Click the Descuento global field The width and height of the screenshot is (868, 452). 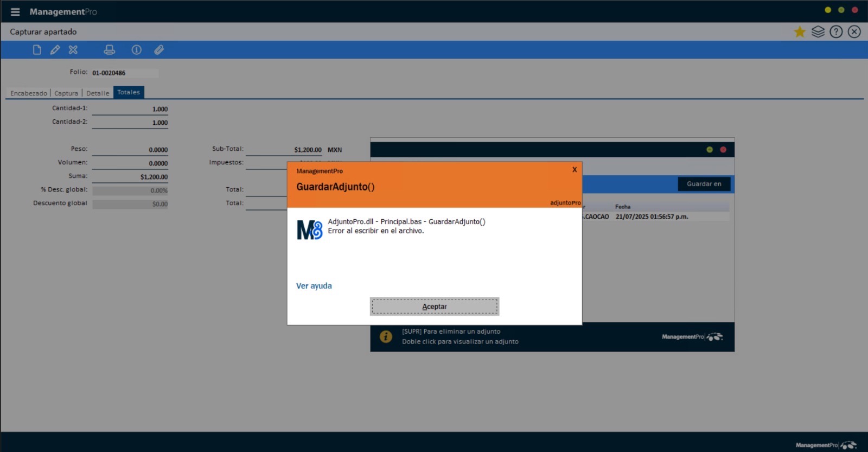pos(130,204)
